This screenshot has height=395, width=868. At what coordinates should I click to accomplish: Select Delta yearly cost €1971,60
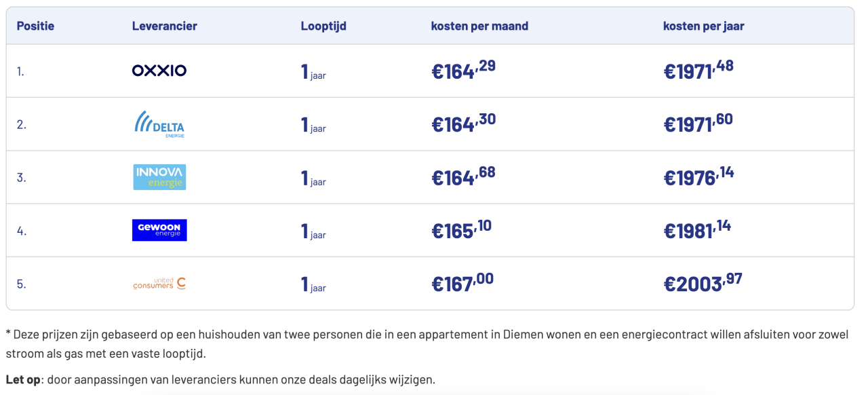click(x=698, y=124)
